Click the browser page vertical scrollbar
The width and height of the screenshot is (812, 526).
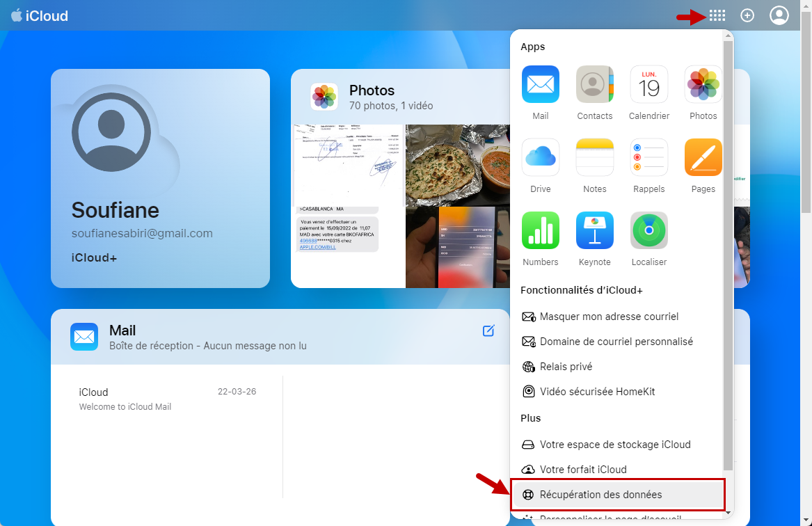pos(806,112)
